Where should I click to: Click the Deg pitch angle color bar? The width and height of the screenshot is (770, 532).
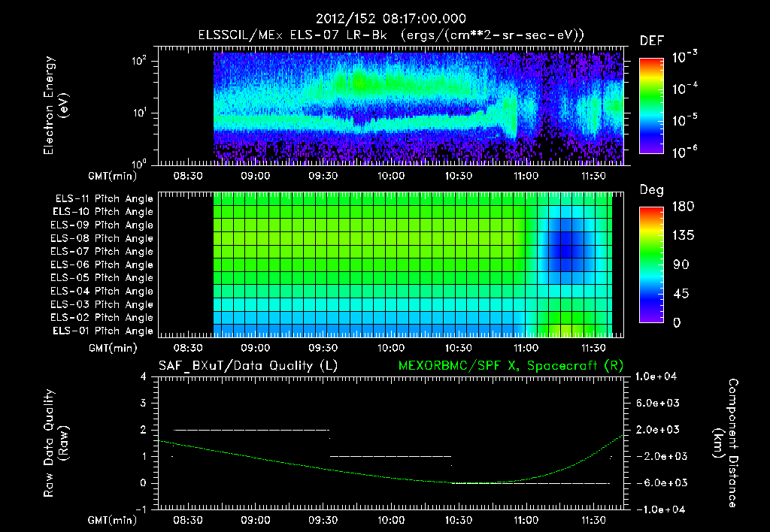[651, 264]
